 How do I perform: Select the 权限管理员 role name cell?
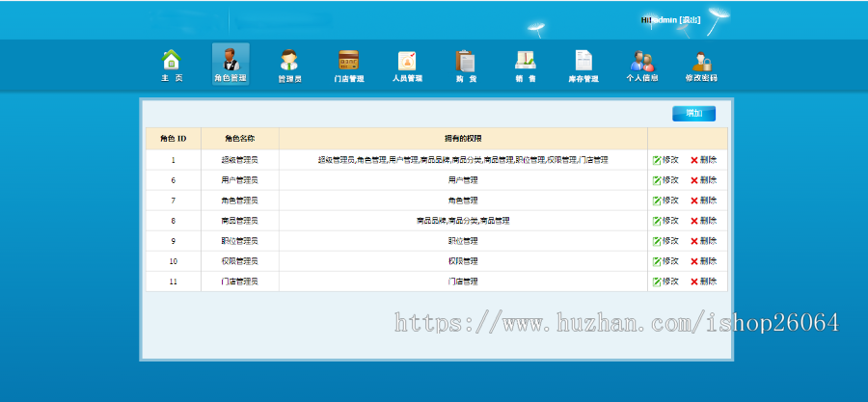tap(240, 261)
